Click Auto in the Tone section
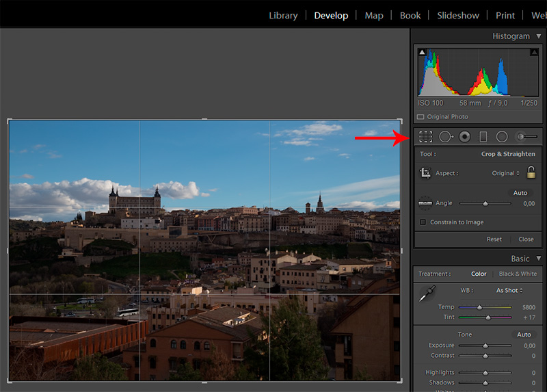Image resolution: width=547 pixels, height=392 pixels. pos(524,335)
